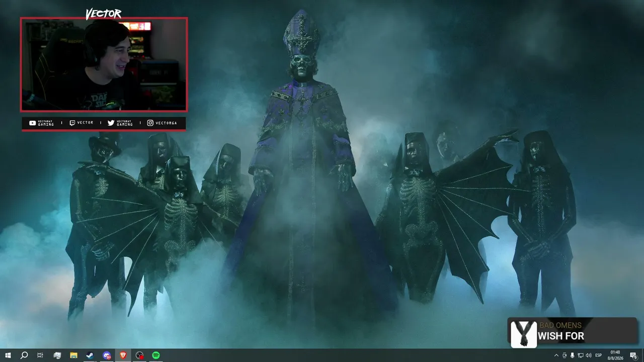Open the volume control tray icon
644x362 pixels.
pyautogui.click(x=589, y=355)
